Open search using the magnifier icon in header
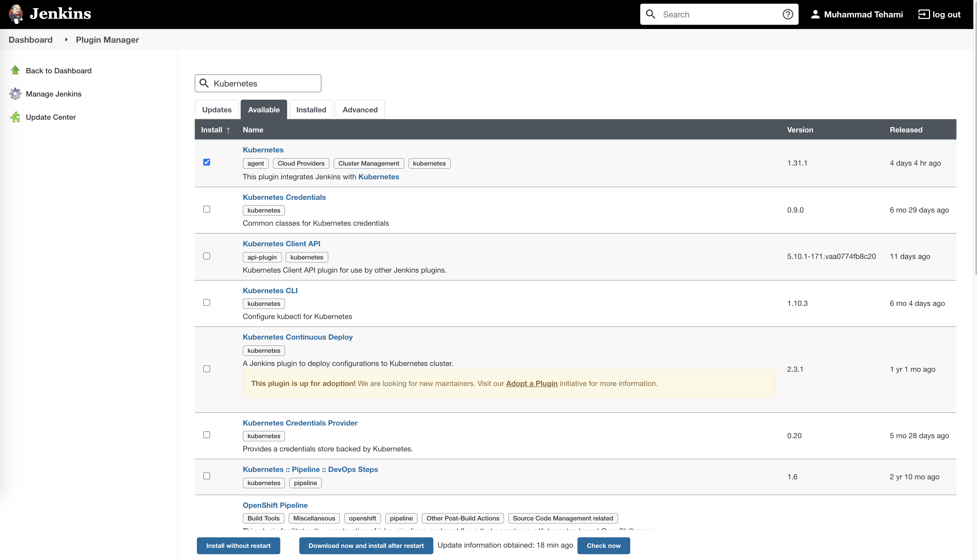 coord(651,14)
